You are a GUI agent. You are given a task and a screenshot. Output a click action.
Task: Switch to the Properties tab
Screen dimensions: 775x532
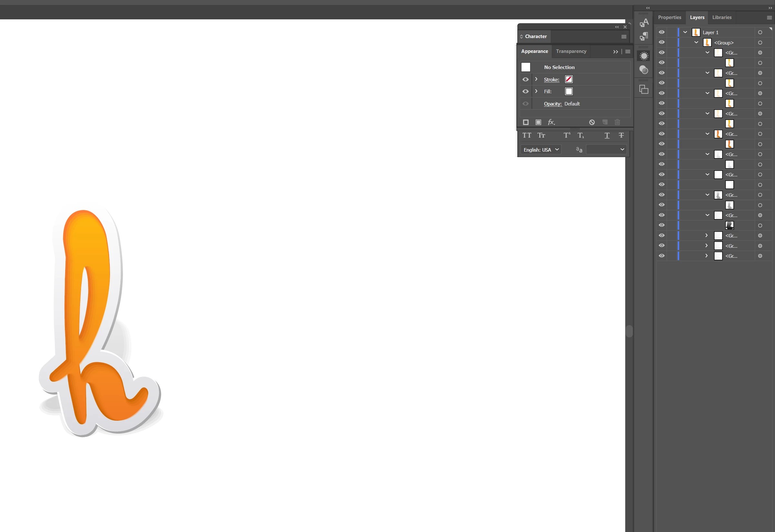(669, 17)
